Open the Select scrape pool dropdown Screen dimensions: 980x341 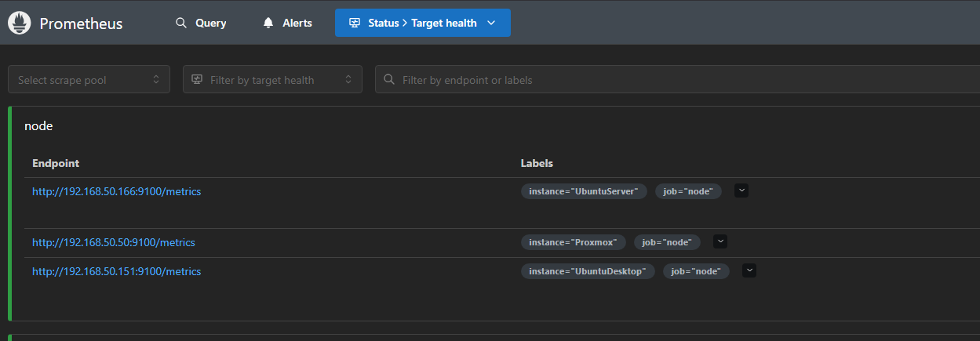click(x=89, y=79)
